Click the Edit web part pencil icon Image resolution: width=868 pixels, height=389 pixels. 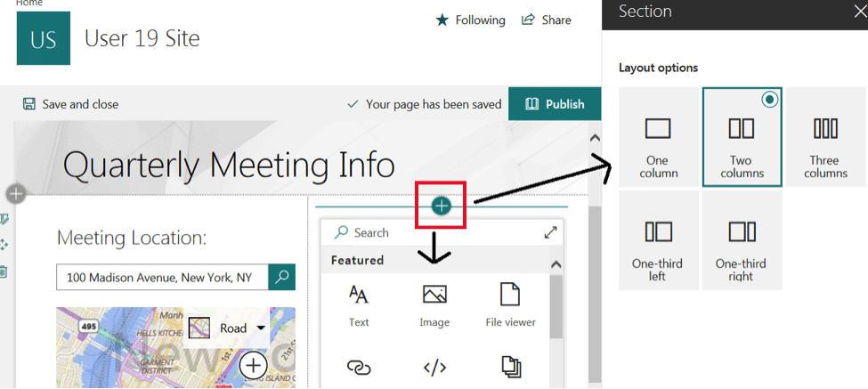(4, 219)
